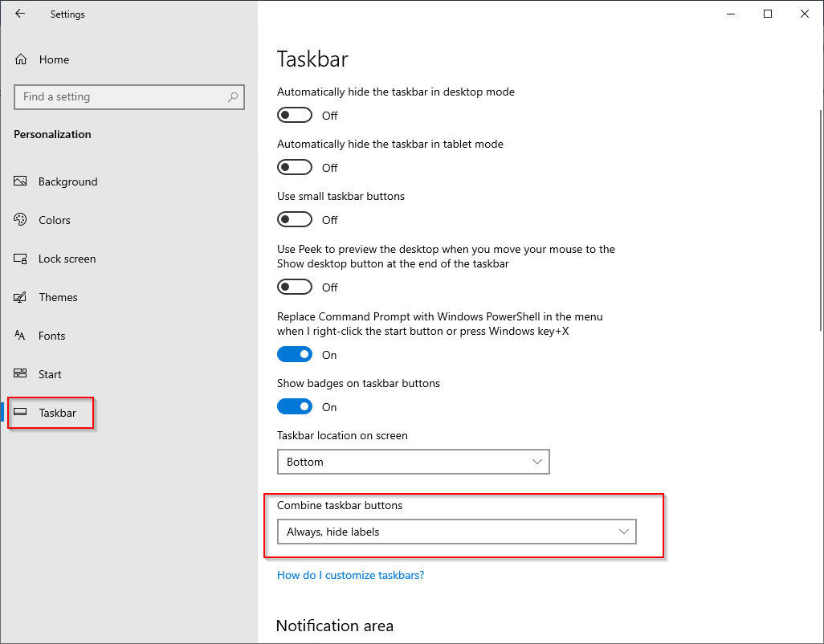Disable badges on taskbar buttons

click(x=294, y=406)
